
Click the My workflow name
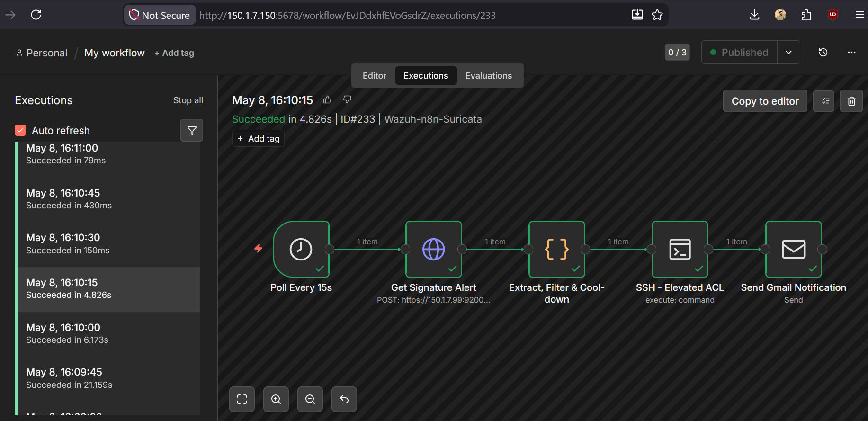(x=115, y=53)
